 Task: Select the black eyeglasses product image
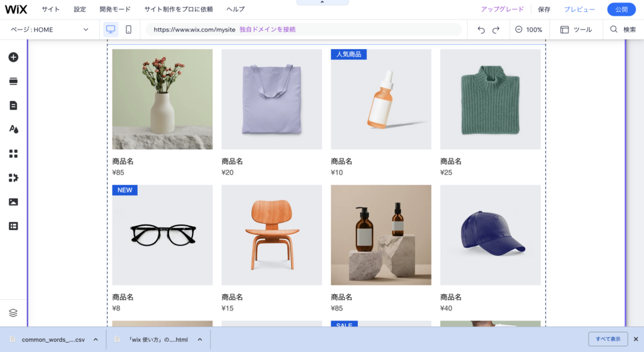tap(162, 235)
